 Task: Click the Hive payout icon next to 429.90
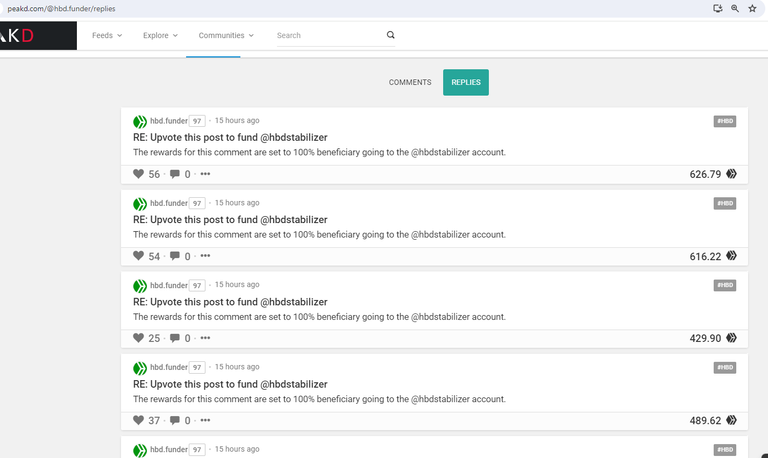coord(731,338)
